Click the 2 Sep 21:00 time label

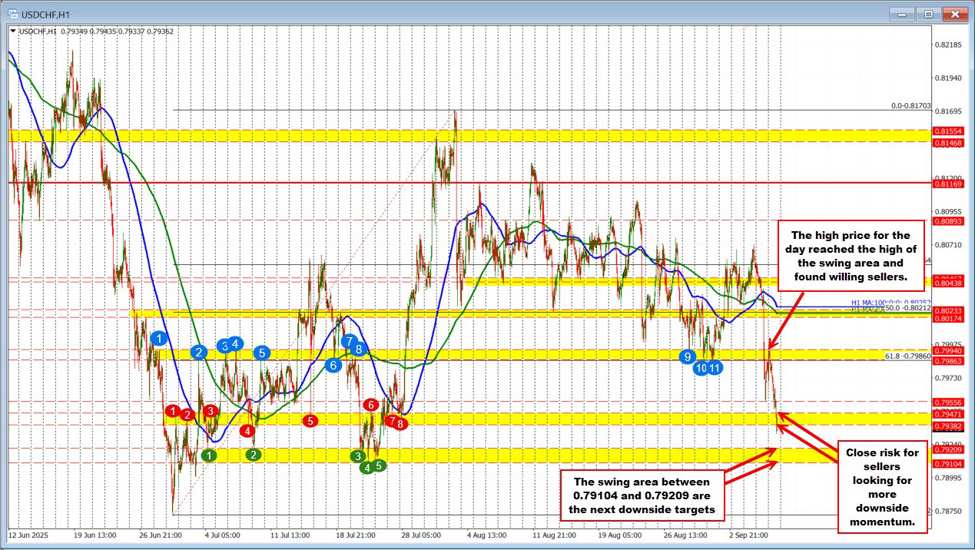[749, 534]
